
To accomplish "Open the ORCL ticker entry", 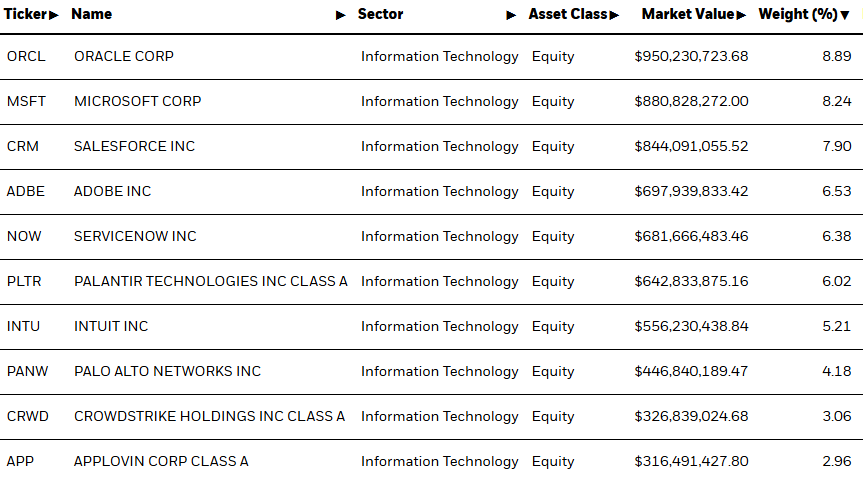I will pos(26,56).
